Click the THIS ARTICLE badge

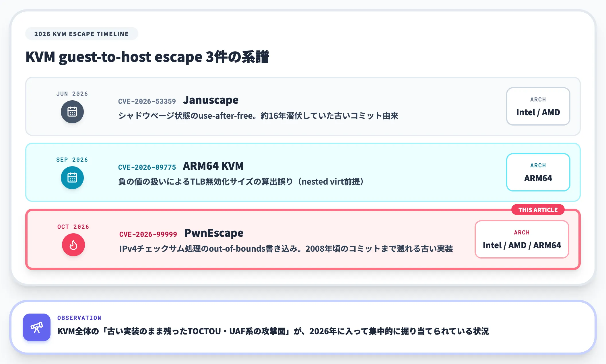538,210
